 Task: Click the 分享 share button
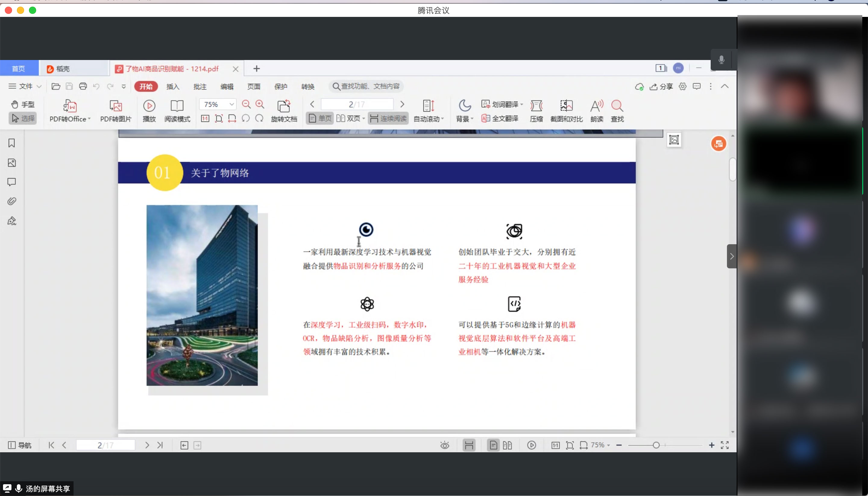coord(661,87)
